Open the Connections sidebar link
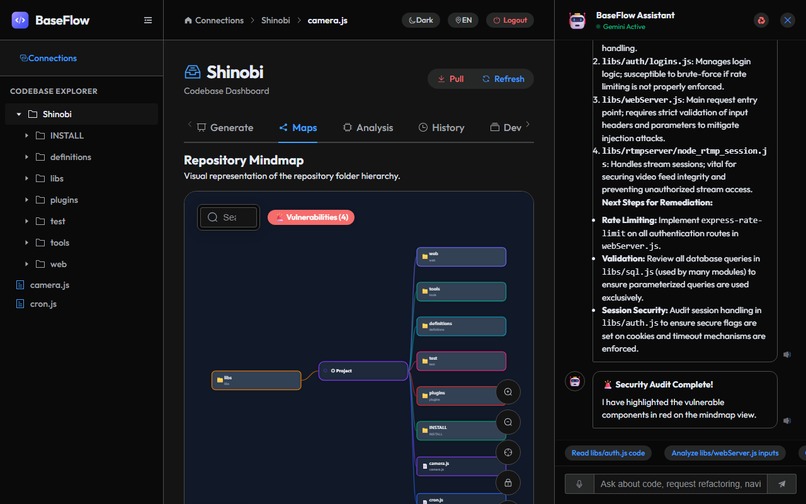The width and height of the screenshot is (806, 504). click(x=48, y=58)
